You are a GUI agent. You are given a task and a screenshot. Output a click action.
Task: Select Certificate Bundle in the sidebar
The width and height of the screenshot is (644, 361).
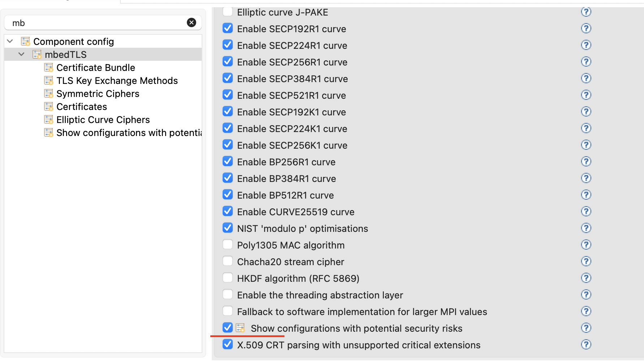[95, 67]
